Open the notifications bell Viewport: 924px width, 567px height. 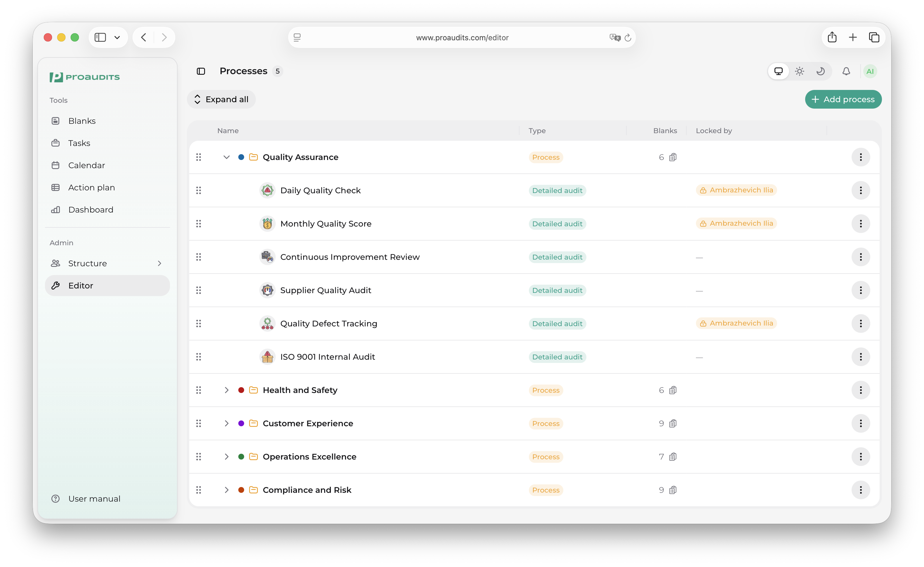tap(846, 71)
